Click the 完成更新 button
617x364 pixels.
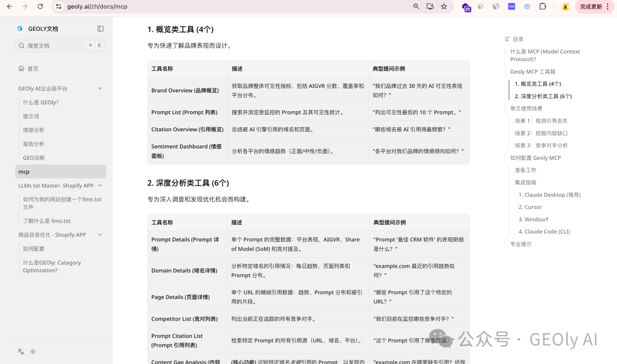(591, 6)
